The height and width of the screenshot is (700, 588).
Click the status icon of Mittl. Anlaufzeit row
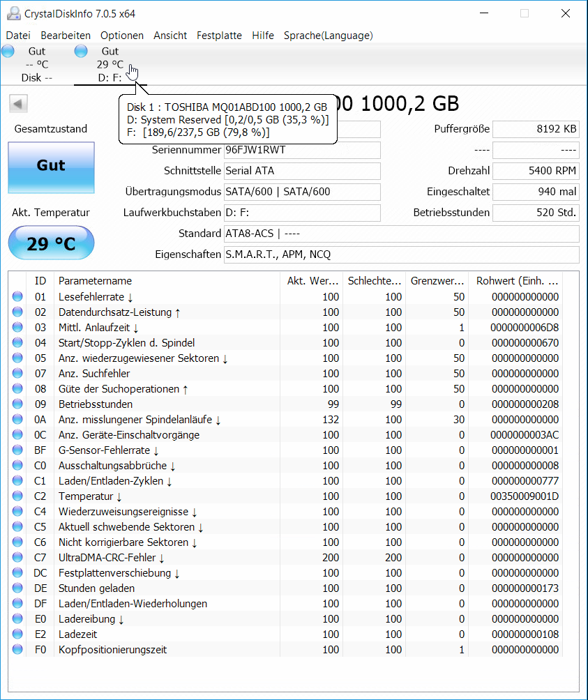[17, 327]
